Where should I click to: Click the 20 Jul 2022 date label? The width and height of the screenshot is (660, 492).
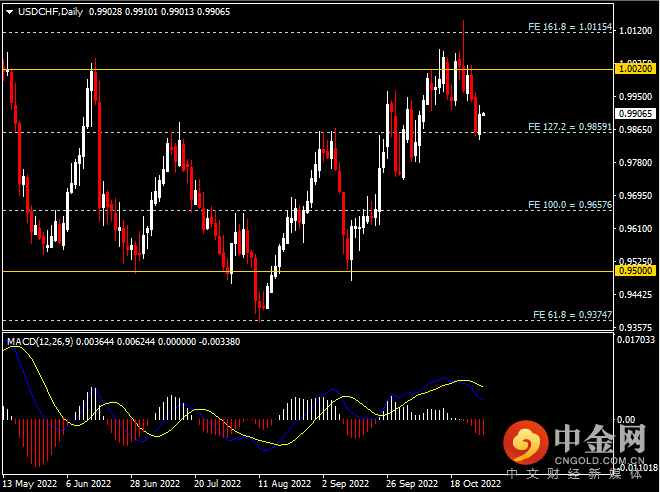pos(218,484)
